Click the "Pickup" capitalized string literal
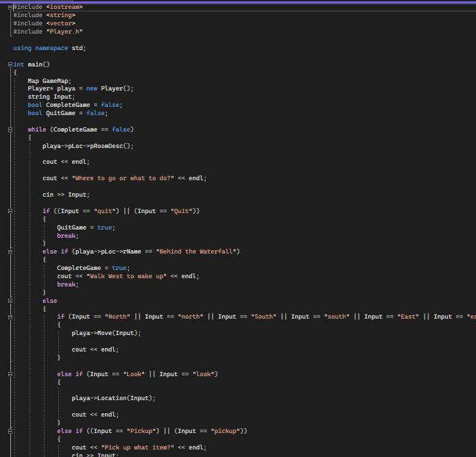476x457 pixels. click(x=141, y=431)
